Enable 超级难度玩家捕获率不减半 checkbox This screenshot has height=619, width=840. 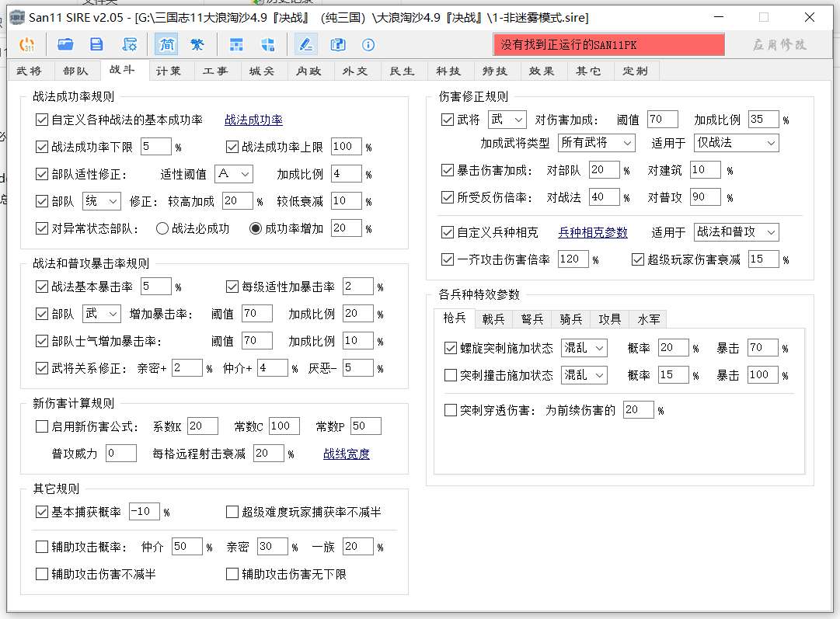[x=232, y=512]
